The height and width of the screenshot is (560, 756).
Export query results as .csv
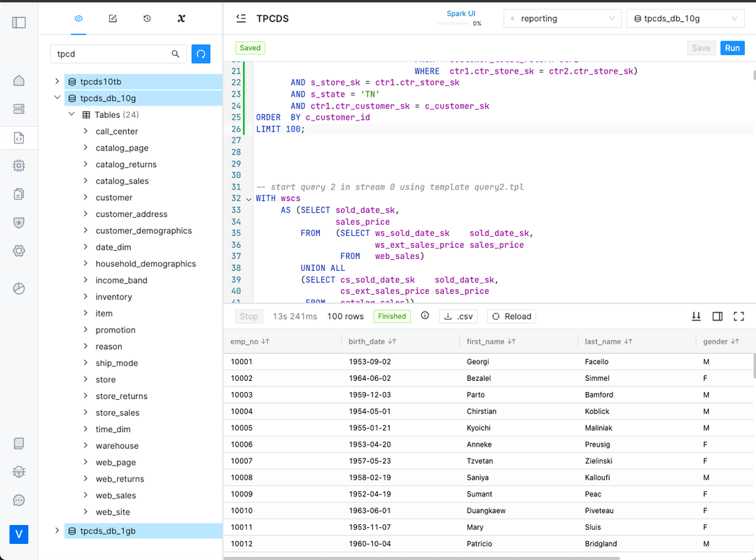tap(458, 316)
